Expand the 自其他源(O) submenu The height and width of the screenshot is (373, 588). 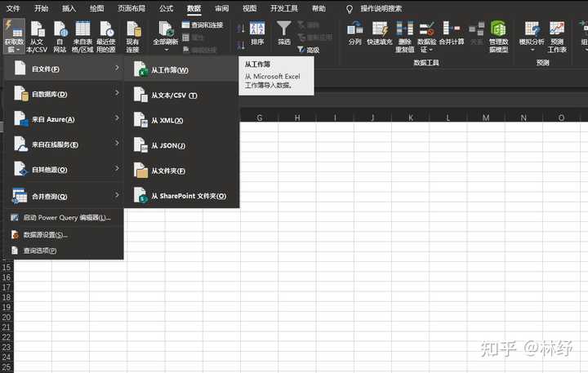[64, 170]
